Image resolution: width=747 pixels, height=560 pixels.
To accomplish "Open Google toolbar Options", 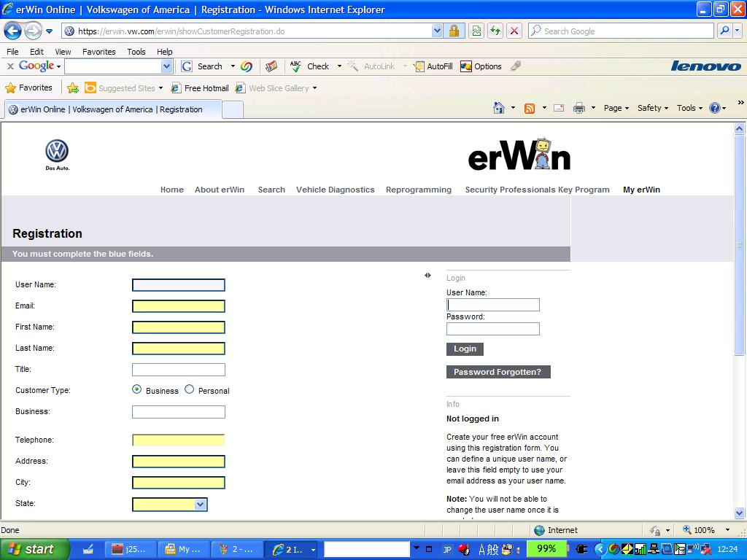I will (481, 66).
